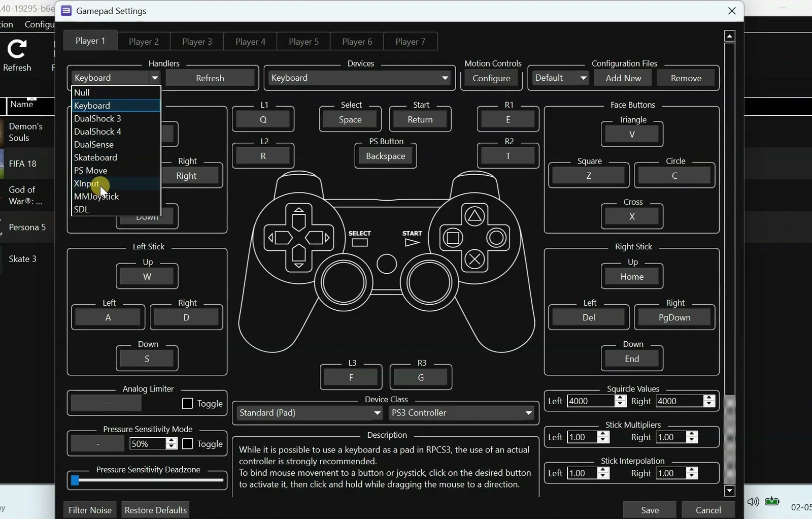Switch to the Player 5 tab
Screen dimensions: 812x519
[x=303, y=41]
